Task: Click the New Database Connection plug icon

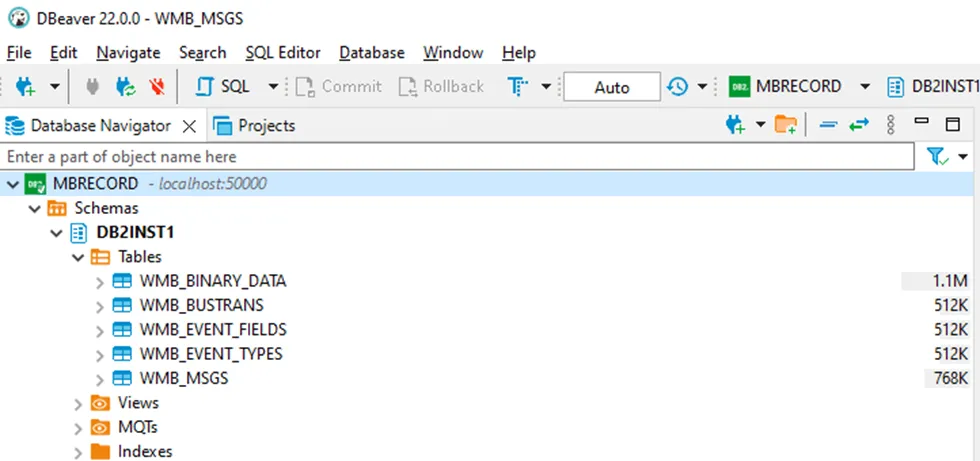Action: pyautogui.click(x=25, y=86)
